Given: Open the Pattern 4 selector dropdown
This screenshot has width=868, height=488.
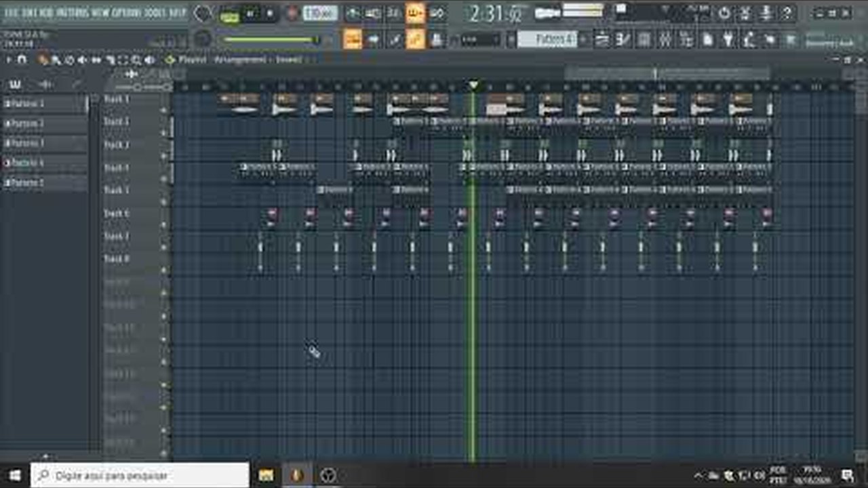Looking at the screenshot, I should 547,39.
